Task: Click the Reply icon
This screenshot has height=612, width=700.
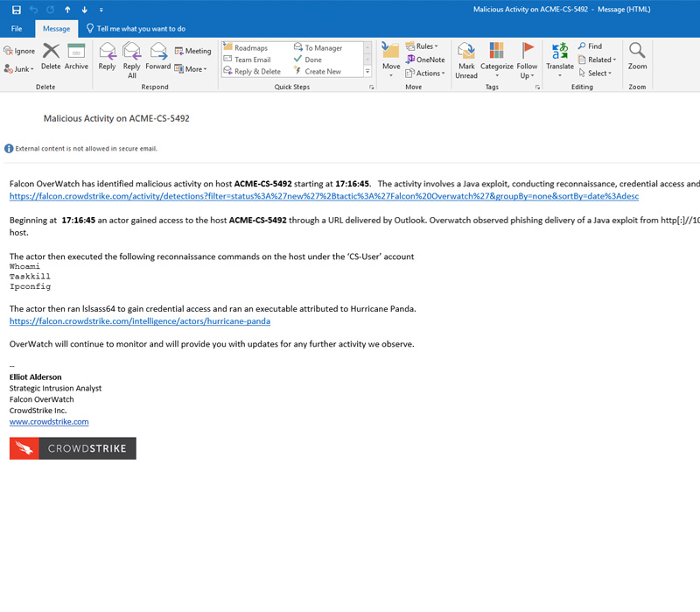Action: 107,56
